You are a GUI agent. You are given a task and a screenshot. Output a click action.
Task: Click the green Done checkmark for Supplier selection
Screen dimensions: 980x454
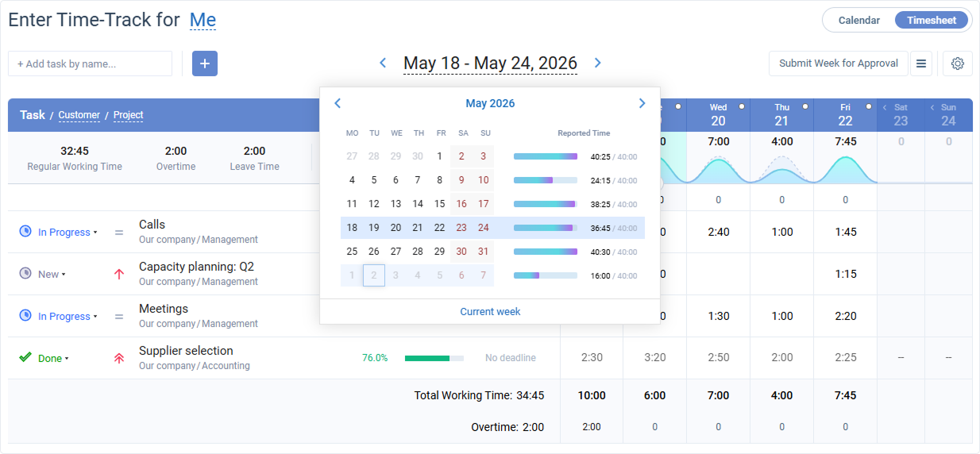25,358
